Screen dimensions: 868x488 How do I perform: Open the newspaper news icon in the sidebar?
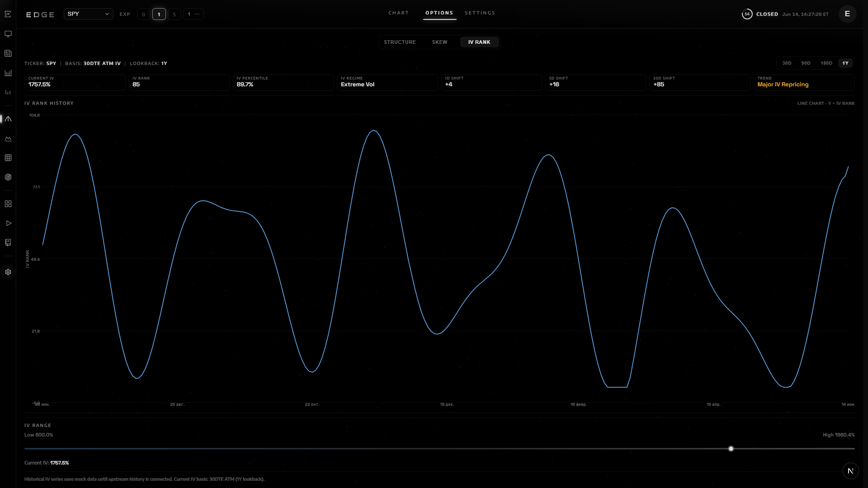[x=8, y=53]
